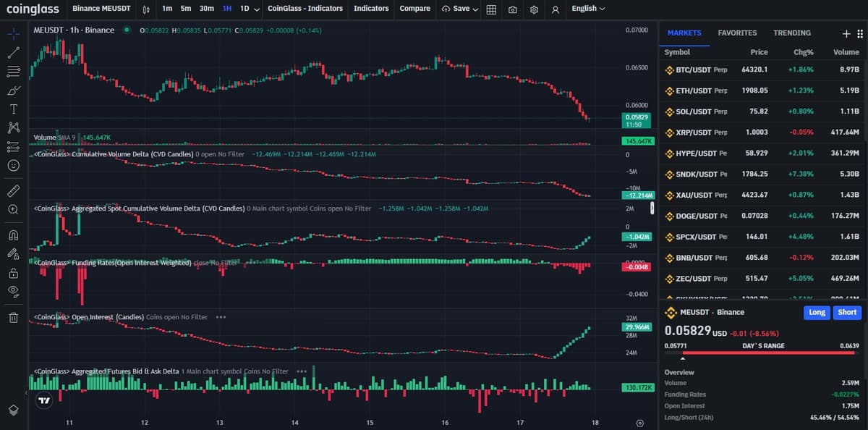Select the brush drawing tool
Viewport: 868px width, 430px height.
tap(13, 90)
